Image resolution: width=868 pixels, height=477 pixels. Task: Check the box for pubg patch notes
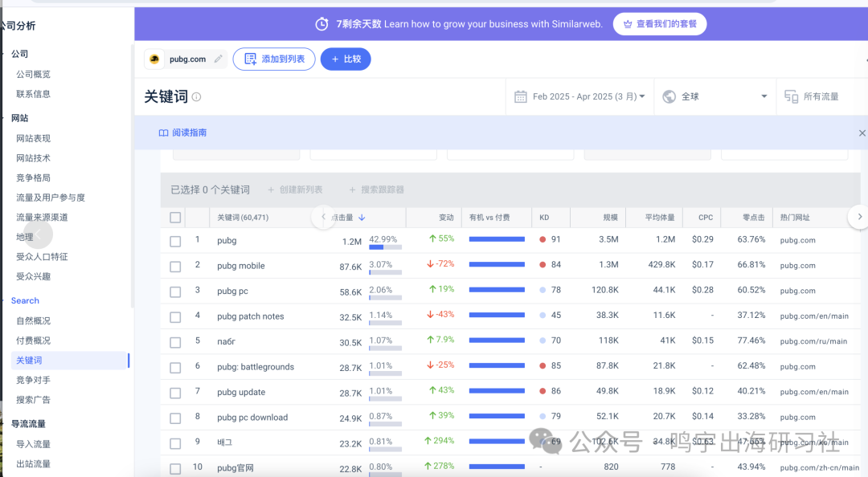pos(175,317)
